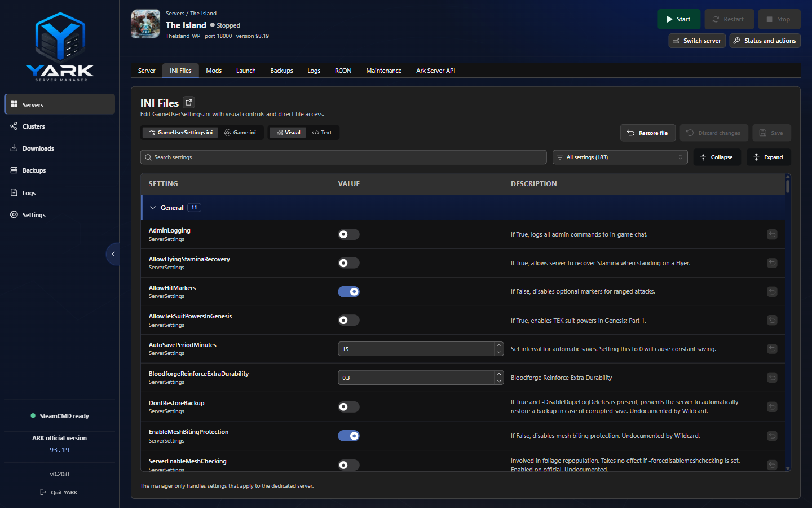This screenshot has height=508, width=812.
Task: Click the sidebar collapse arrow
Action: (113, 254)
